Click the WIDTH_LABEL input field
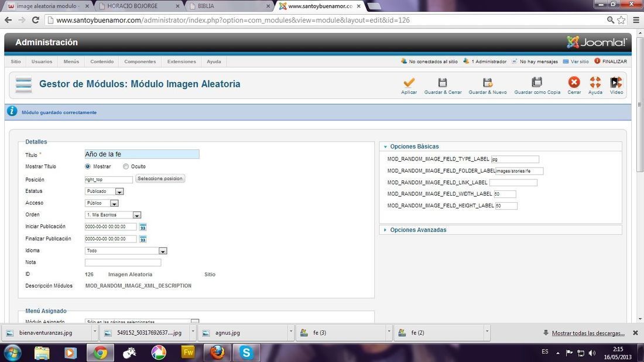This screenshot has height=362, width=644. coord(505,194)
